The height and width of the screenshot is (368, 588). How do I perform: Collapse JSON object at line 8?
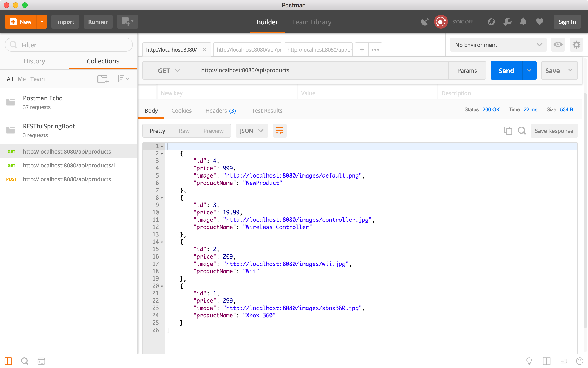coord(162,198)
